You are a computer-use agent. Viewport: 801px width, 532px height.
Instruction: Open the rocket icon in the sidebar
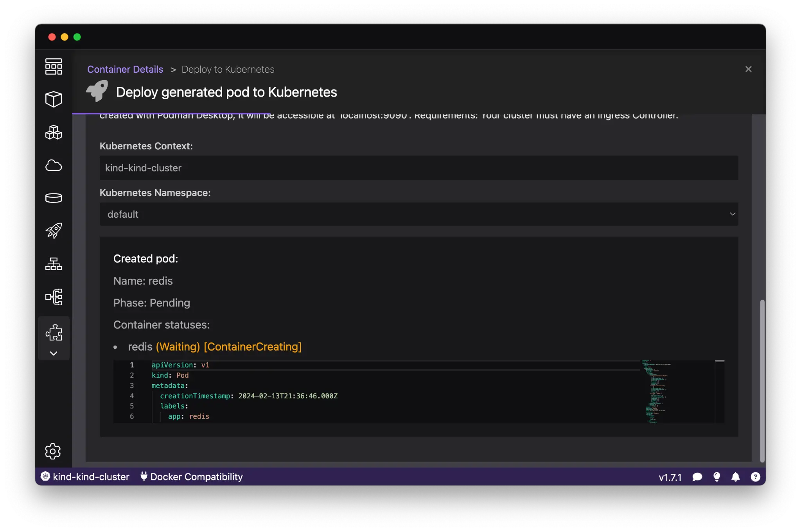(54, 231)
